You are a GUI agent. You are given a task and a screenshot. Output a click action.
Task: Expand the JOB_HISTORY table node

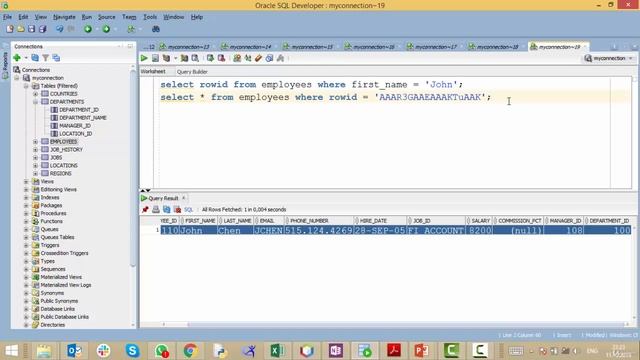click(36, 150)
